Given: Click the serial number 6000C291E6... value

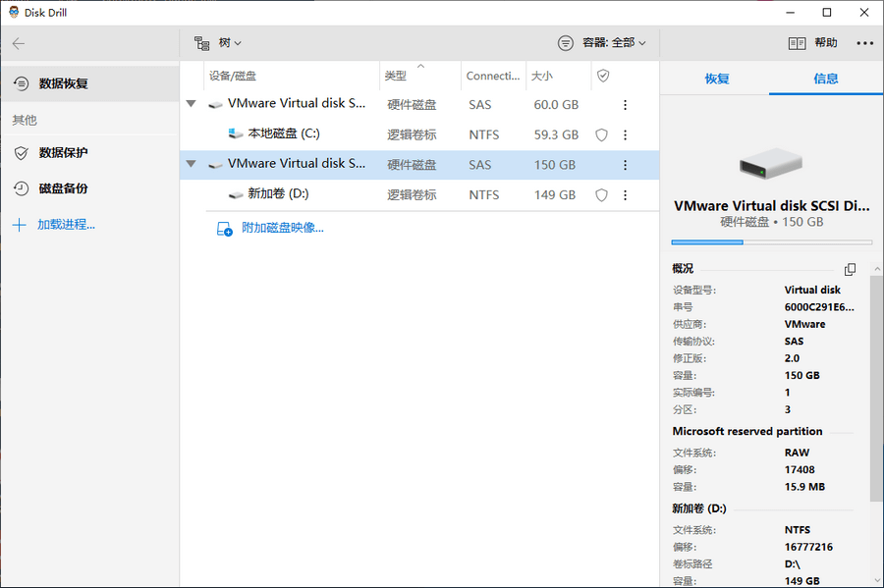Looking at the screenshot, I should point(819,307).
